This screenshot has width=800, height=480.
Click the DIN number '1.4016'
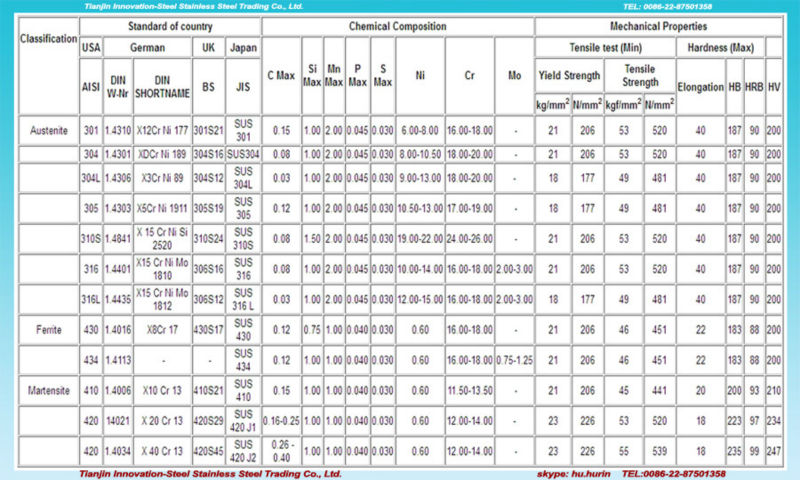[118, 330]
